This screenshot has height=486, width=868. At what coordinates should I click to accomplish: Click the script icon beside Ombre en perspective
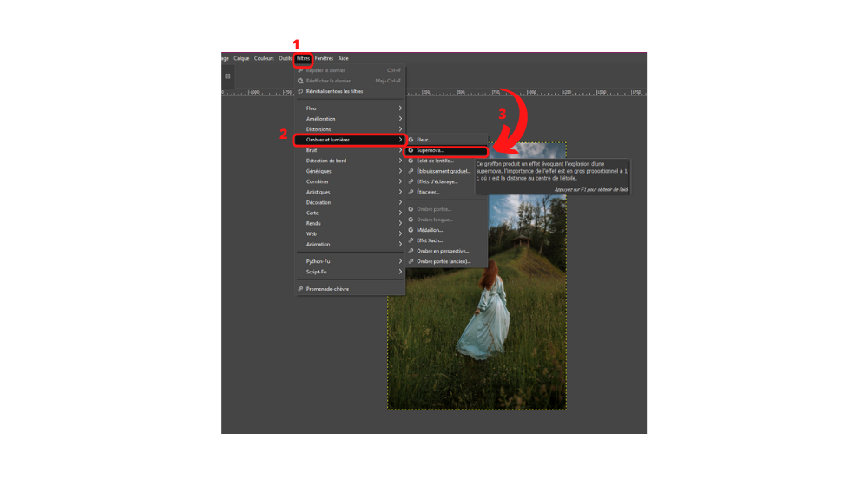coord(411,252)
